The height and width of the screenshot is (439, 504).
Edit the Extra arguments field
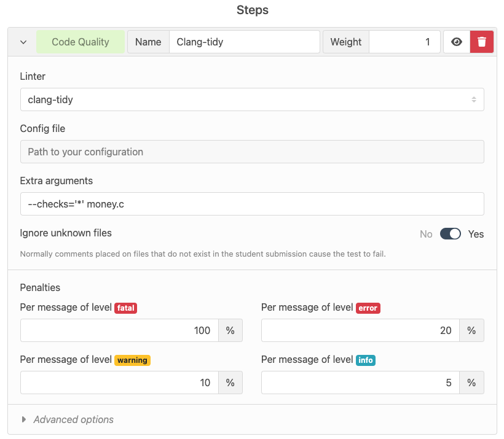[252, 204]
